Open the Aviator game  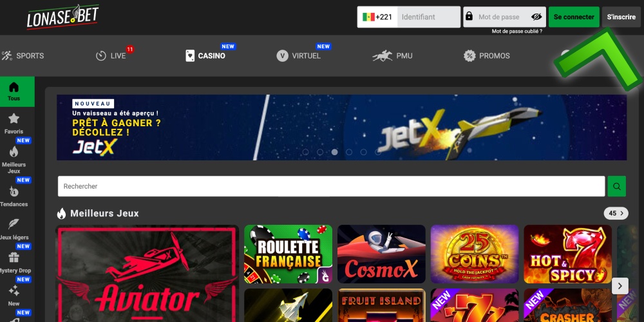pyautogui.click(x=147, y=274)
